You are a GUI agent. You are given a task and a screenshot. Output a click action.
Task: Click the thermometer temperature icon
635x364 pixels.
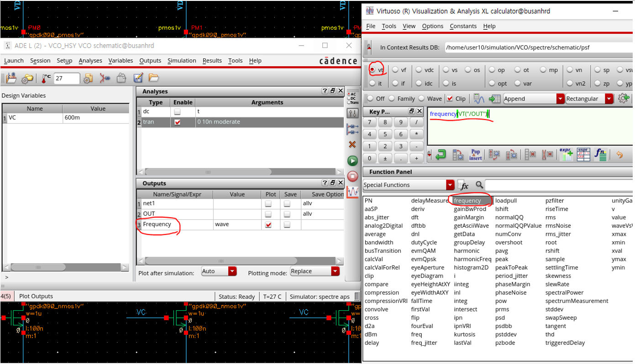point(46,78)
